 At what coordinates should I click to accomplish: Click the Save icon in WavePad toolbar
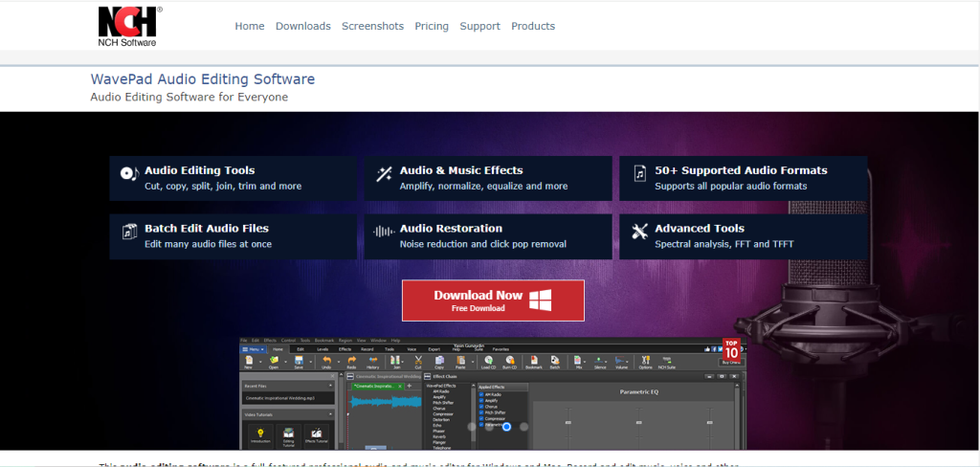[299, 360]
